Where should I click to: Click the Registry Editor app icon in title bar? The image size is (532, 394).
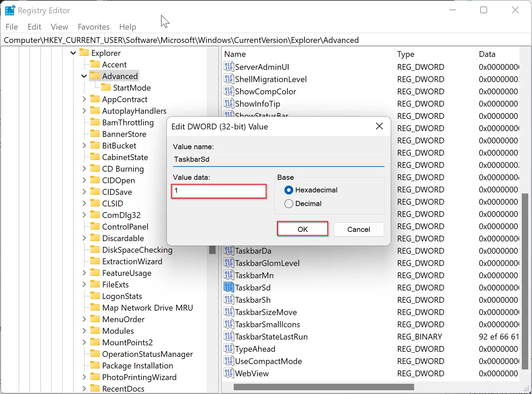[x=10, y=10]
